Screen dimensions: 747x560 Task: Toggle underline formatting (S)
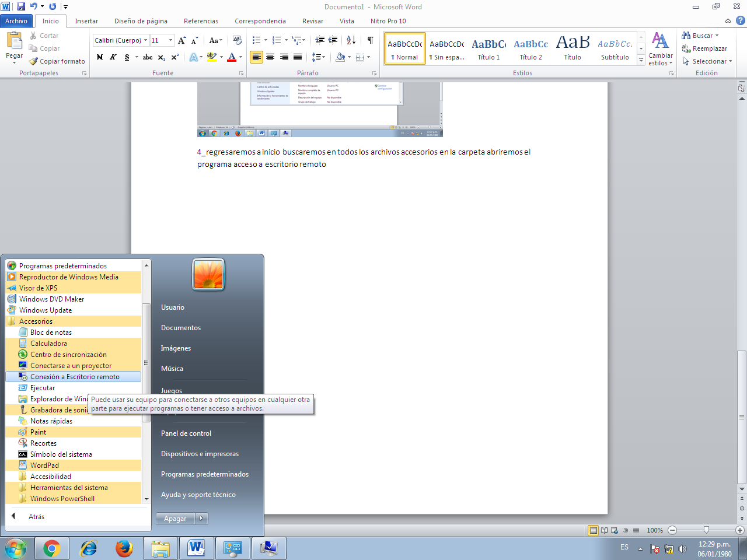tap(127, 57)
